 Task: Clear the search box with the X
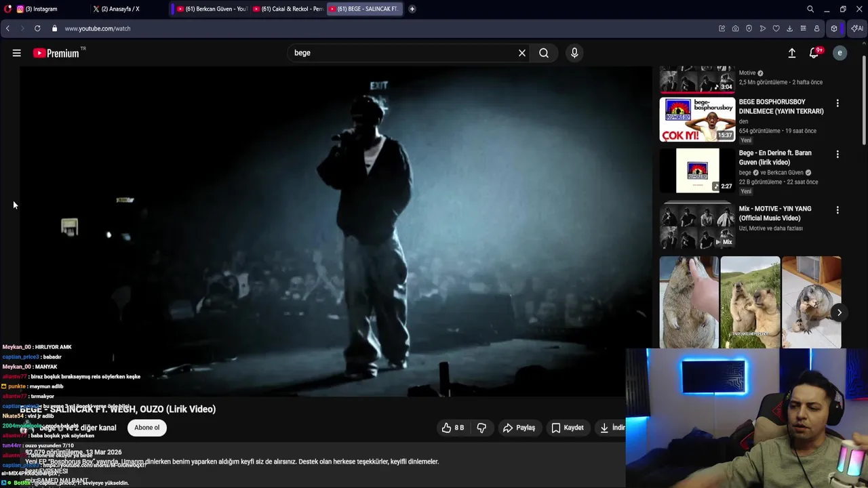(522, 53)
